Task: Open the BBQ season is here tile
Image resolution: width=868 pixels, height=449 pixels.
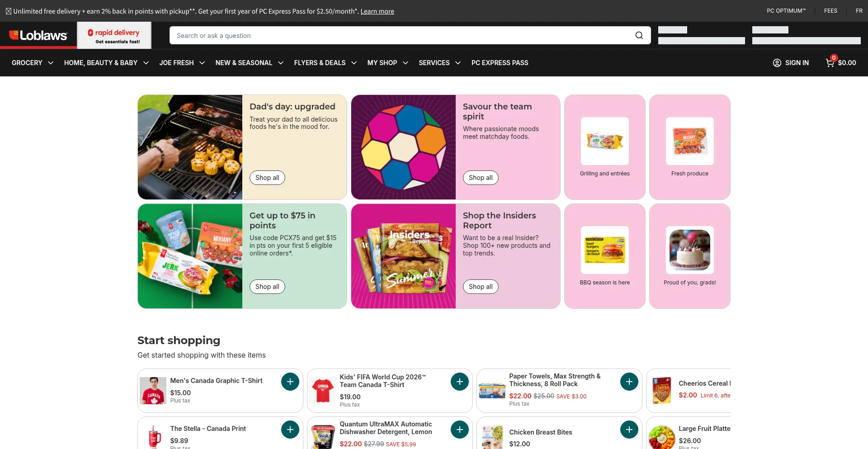Action: click(x=605, y=256)
